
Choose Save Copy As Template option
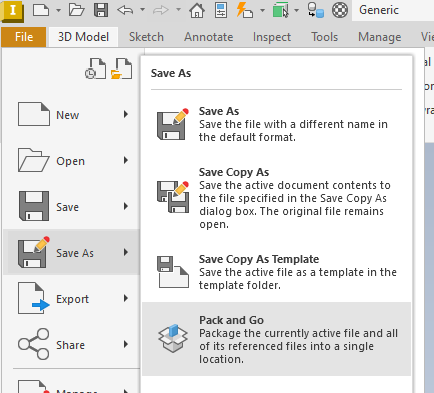pyautogui.click(x=276, y=272)
